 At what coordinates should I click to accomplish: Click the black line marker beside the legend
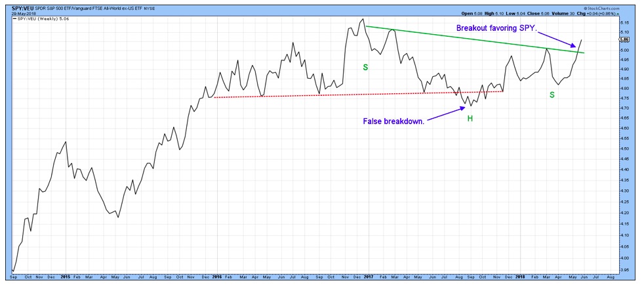[x=14, y=19]
